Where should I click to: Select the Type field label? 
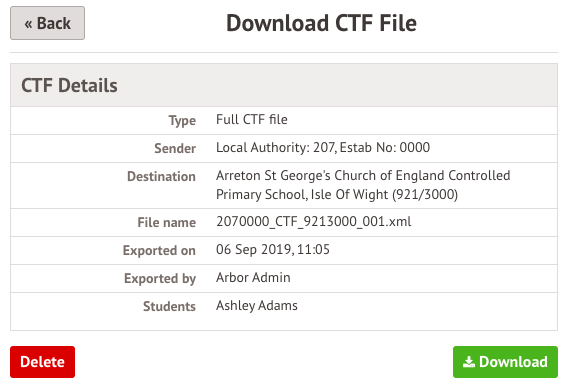click(x=182, y=120)
